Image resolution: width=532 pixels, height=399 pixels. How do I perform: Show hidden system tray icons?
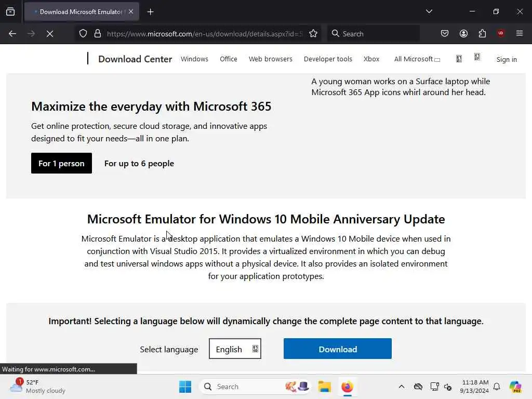coord(402,387)
